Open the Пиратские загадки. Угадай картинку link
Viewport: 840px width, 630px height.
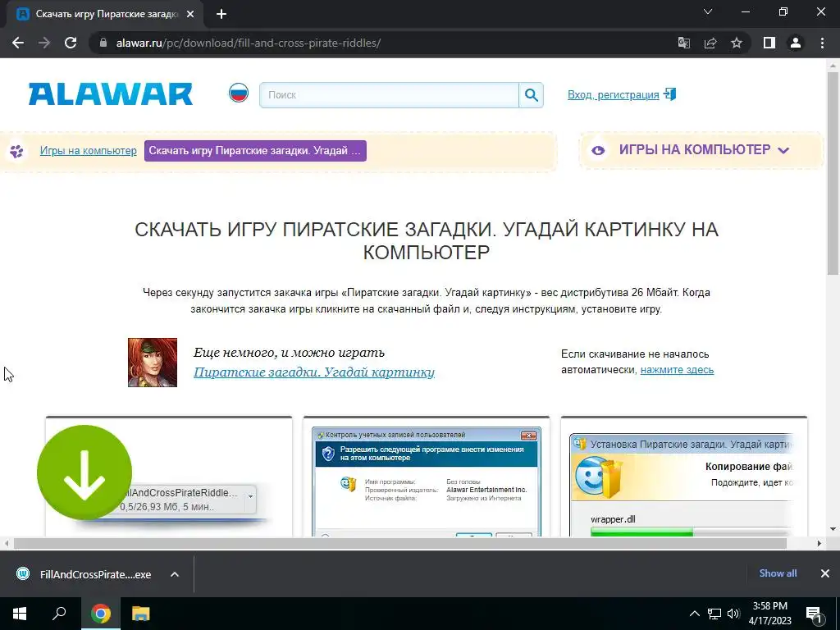[x=314, y=372]
